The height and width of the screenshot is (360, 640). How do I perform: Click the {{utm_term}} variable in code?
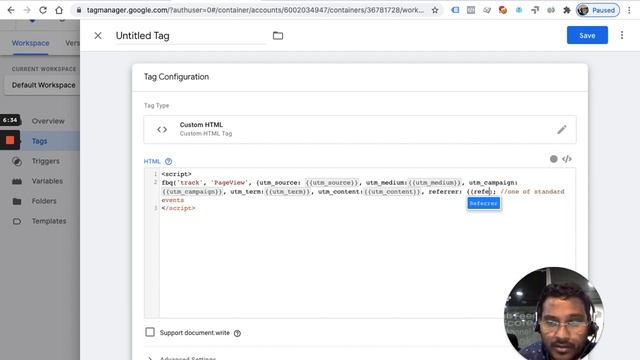288,191
